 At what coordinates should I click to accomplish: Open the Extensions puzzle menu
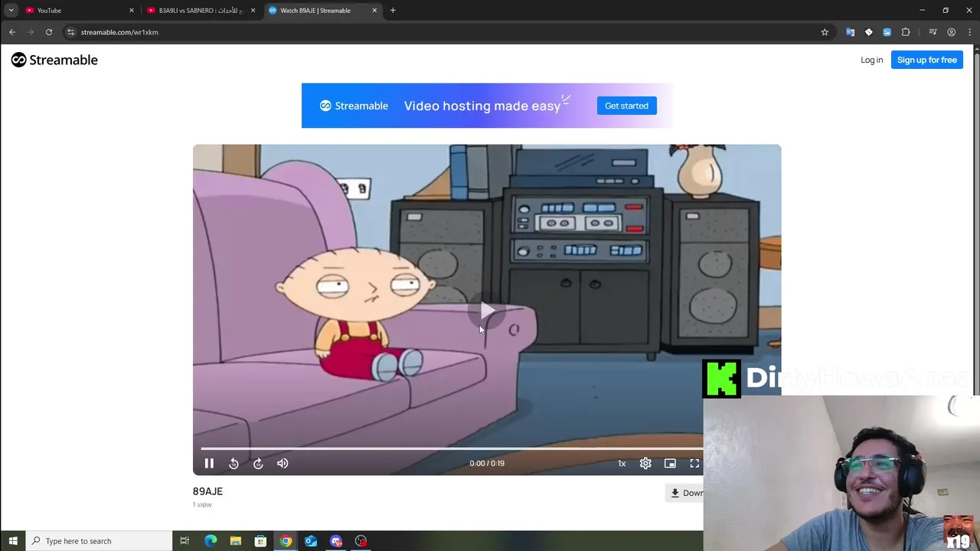pos(906,32)
